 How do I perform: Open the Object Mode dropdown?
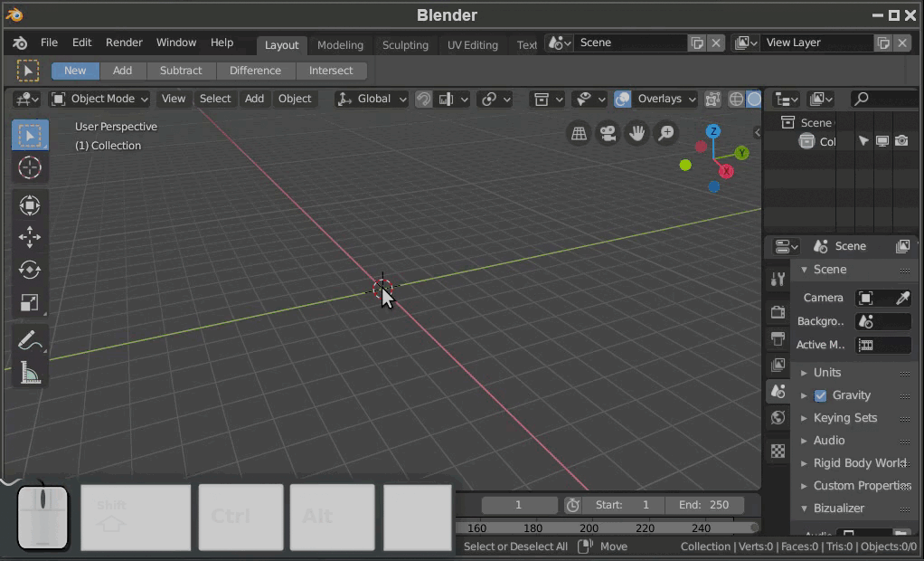pyautogui.click(x=99, y=100)
